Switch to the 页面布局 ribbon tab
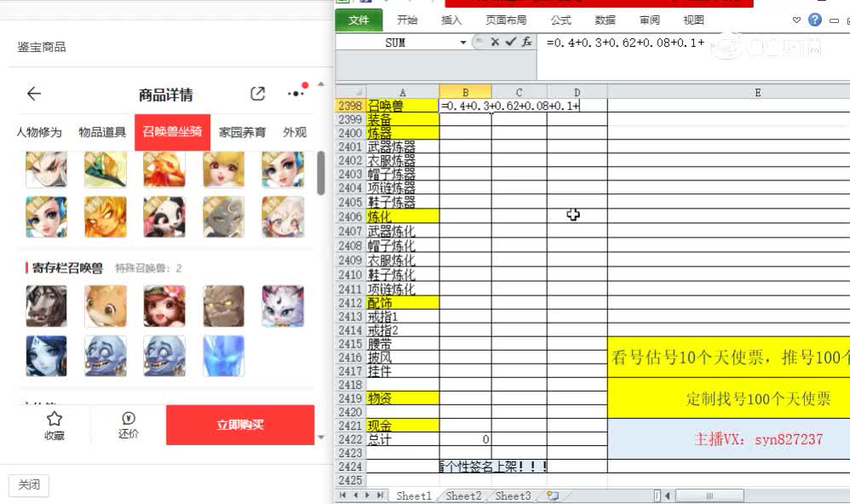Viewport: 850px width, 504px height. coord(506,20)
